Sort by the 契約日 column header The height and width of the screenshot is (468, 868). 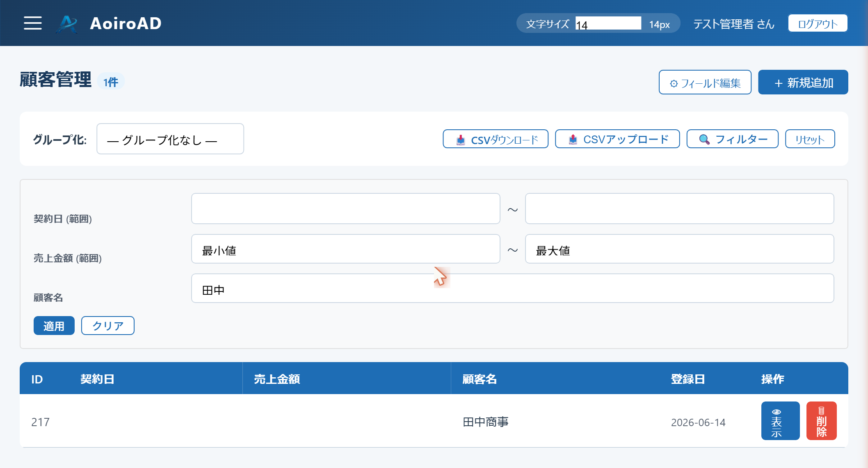(x=97, y=379)
